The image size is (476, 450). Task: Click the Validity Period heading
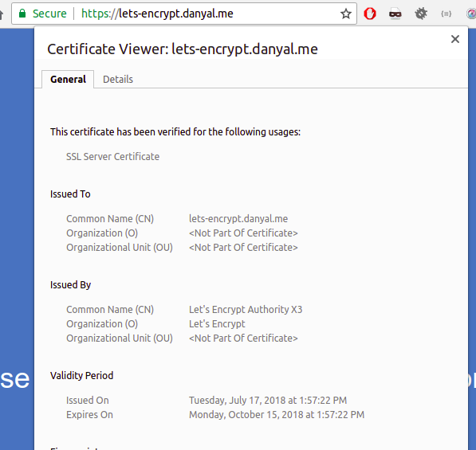coord(81,376)
